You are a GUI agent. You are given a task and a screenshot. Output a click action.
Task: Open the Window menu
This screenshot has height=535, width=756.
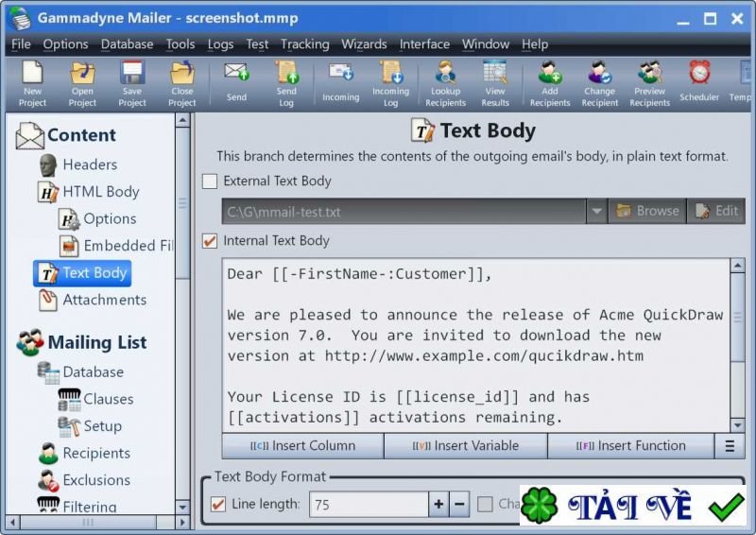[486, 44]
